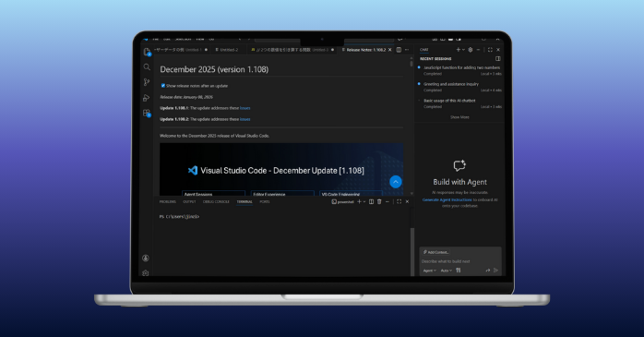Click the December 2025 (version 1.108) heading

point(214,69)
